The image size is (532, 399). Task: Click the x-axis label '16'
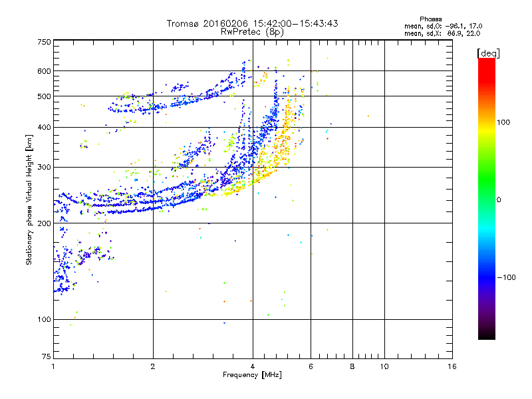(x=452, y=366)
